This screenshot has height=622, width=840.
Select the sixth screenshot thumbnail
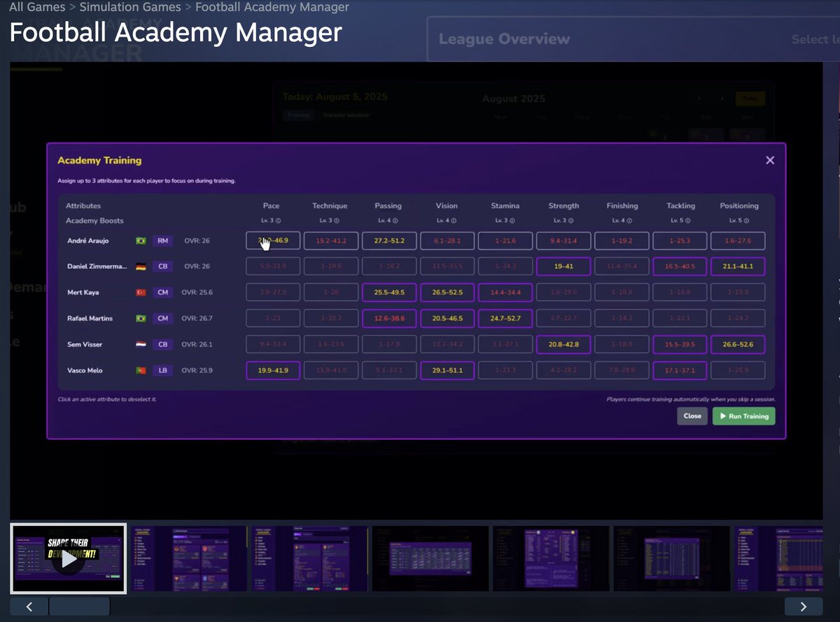pos(671,559)
